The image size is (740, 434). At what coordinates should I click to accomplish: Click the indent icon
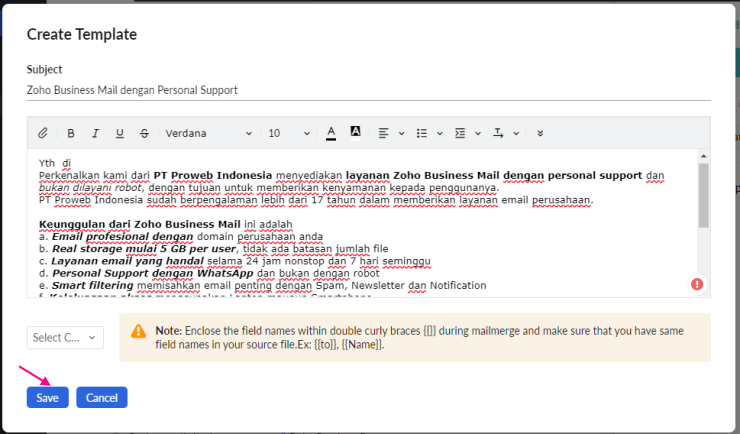pos(460,134)
